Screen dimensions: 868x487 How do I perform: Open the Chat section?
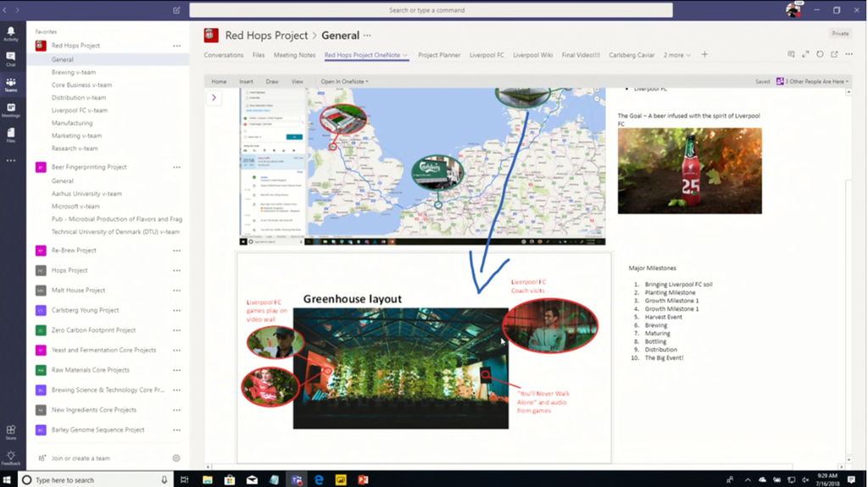(x=10, y=59)
